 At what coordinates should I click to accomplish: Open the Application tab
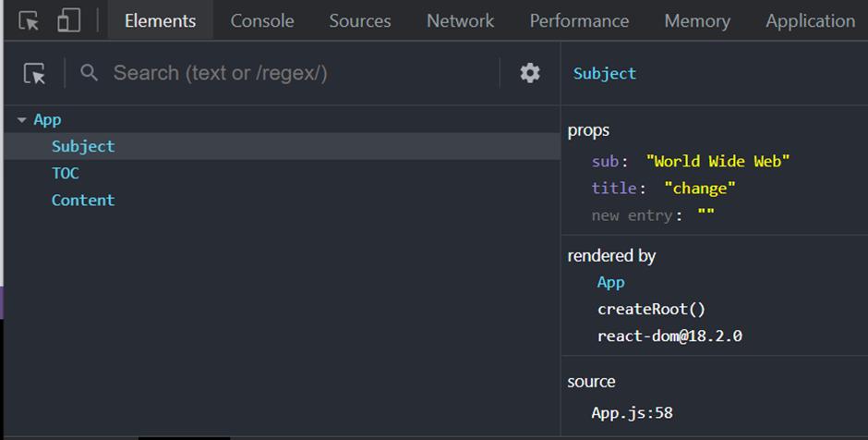pyautogui.click(x=810, y=20)
